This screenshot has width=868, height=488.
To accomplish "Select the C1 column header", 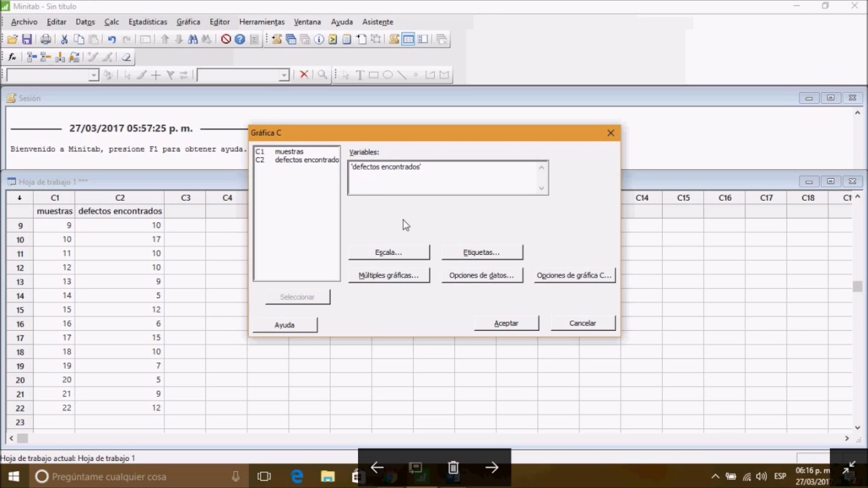I will pos(54,198).
